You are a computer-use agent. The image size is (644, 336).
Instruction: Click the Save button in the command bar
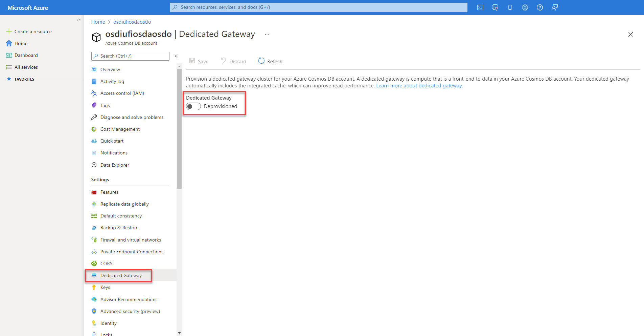[x=199, y=61]
